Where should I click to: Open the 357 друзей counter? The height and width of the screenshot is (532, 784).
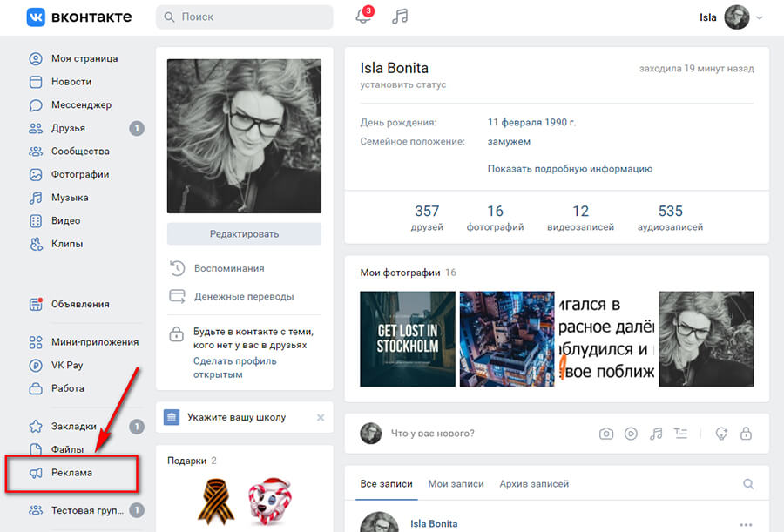[427, 218]
